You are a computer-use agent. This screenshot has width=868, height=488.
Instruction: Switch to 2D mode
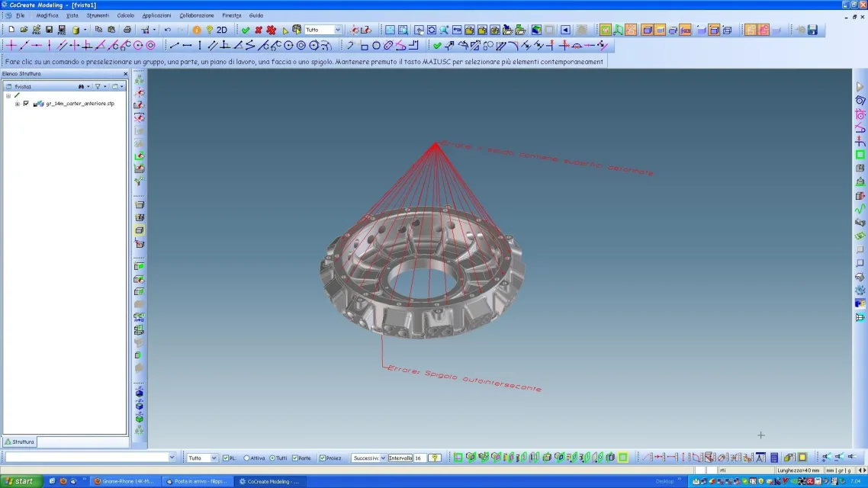(x=222, y=30)
